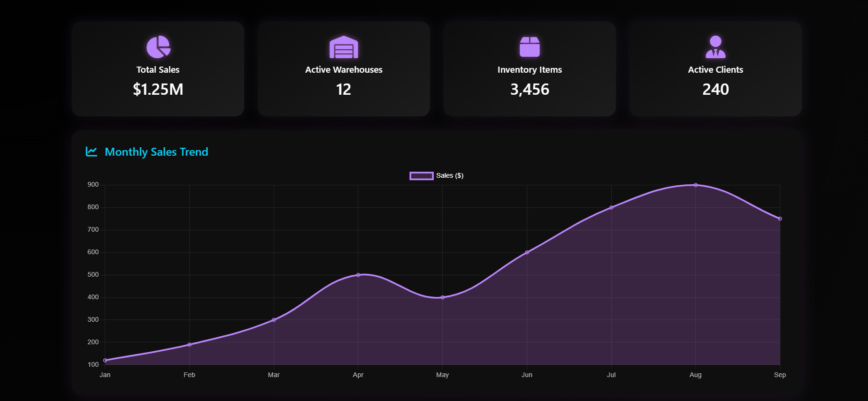This screenshot has width=868, height=401.
Task: Click the Mar data point at 300
Action: click(274, 320)
